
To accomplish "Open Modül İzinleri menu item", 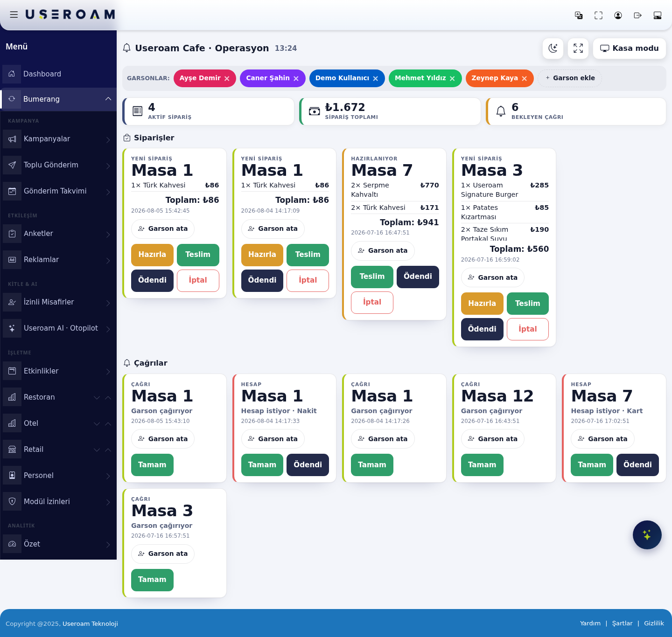I will 58,502.
